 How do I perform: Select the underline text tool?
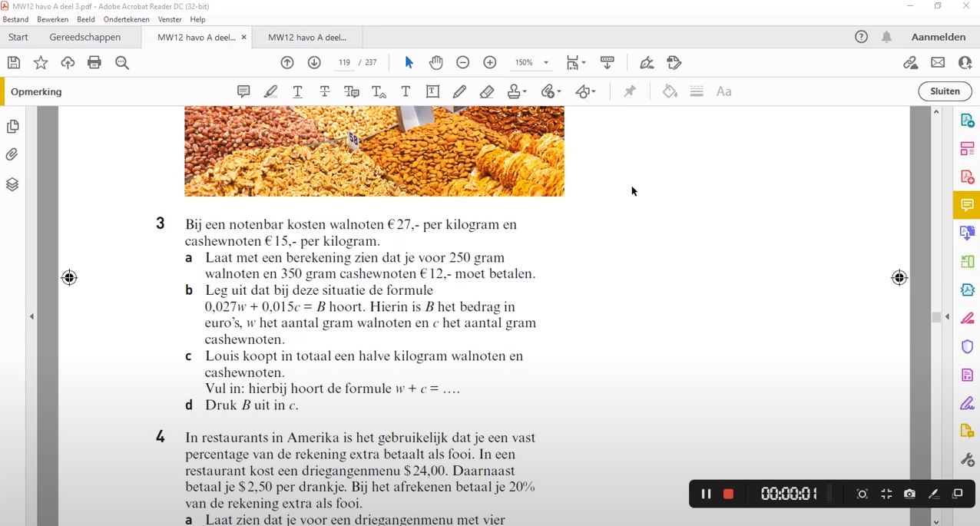coord(298,92)
